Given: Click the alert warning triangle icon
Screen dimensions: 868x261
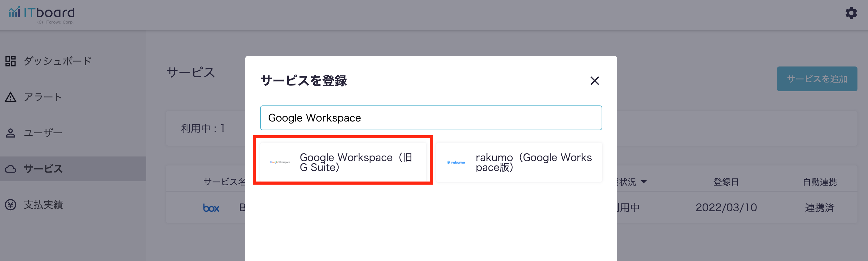Looking at the screenshot, I should (x=11, y=97).
